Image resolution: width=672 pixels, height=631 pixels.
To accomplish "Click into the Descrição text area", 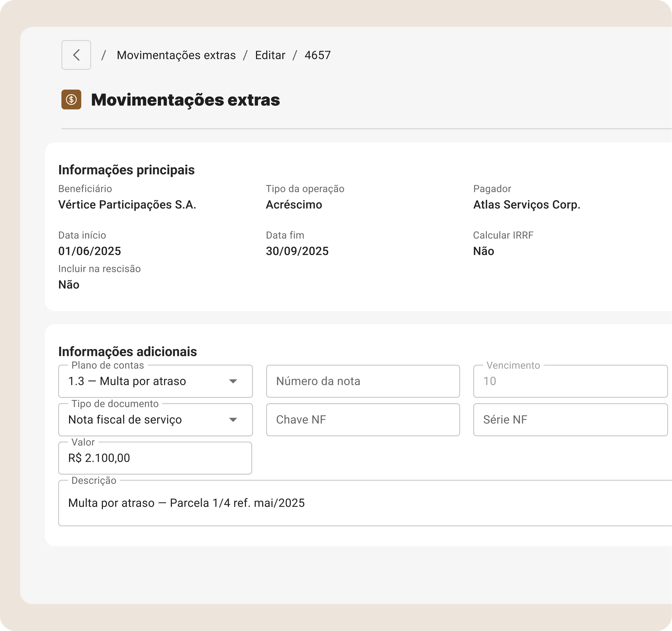I will [365, 503].
